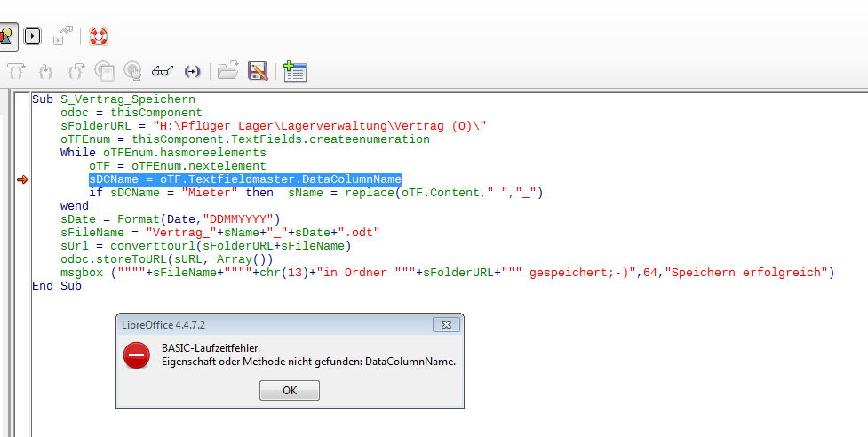Toggle breakpoint on/off toolbar icon

click(104, 71)
